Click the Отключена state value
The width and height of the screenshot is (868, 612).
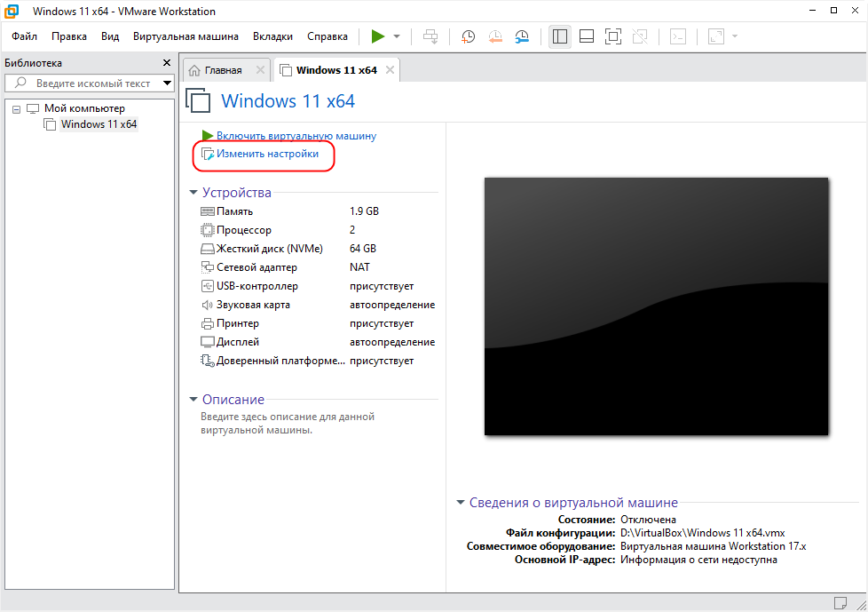[648, 520]
